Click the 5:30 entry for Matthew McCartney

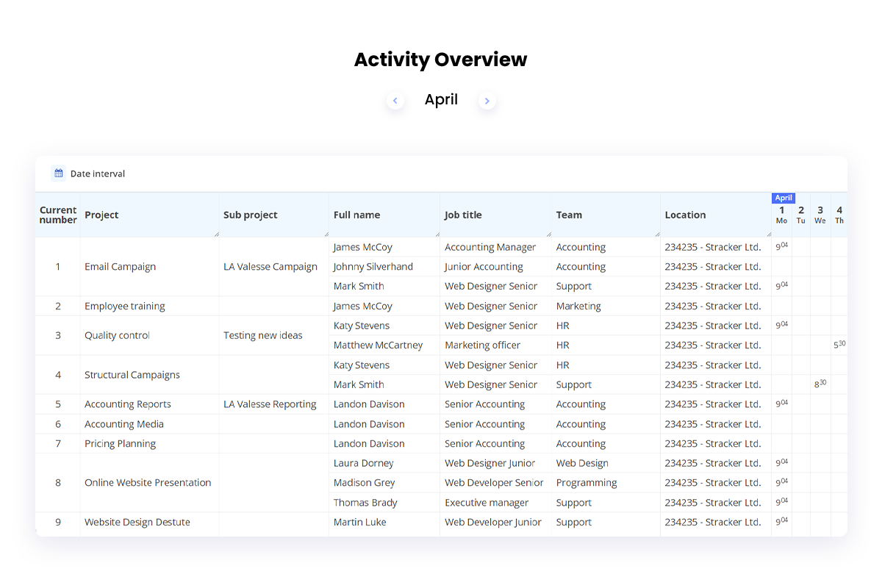click(x=838, y=345)
